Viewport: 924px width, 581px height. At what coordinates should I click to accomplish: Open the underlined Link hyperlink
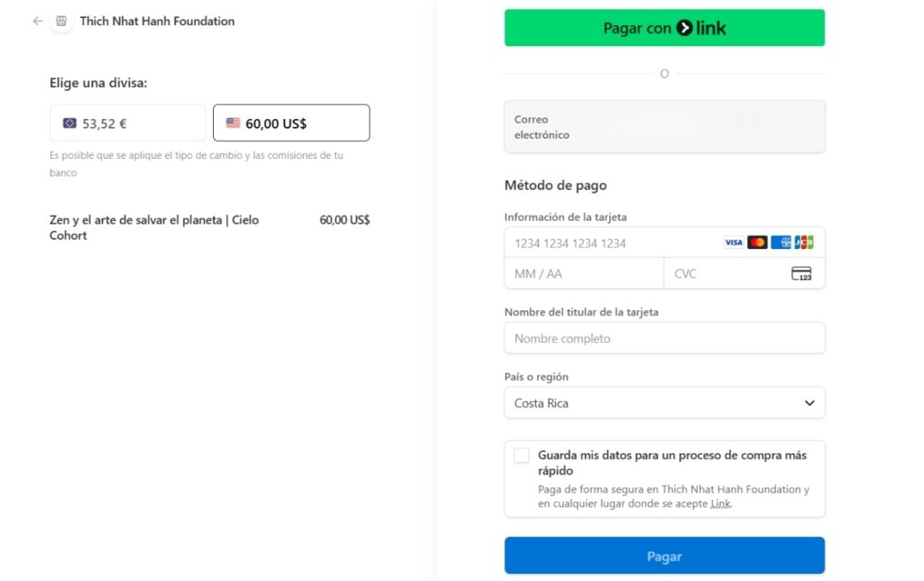click(x=720, y=503)
